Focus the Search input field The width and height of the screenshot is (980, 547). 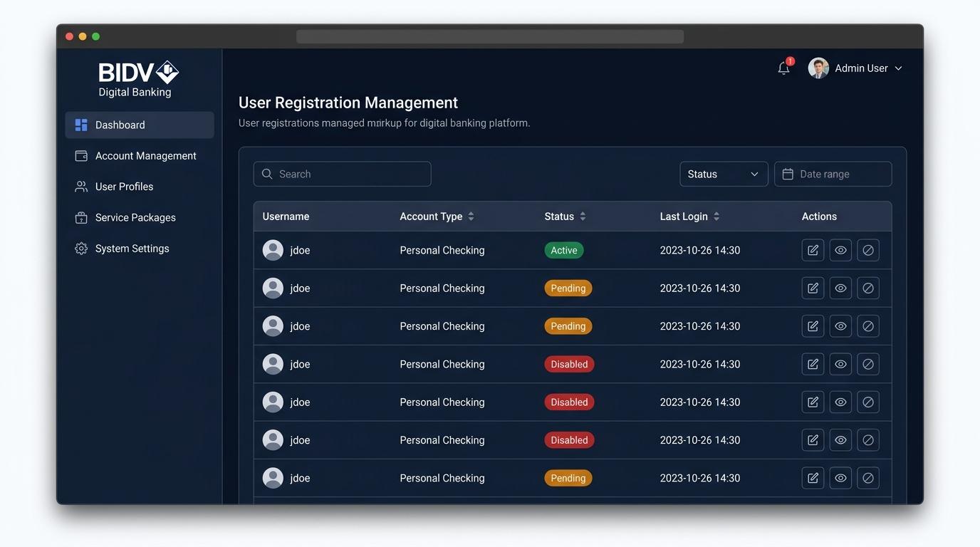342,174
